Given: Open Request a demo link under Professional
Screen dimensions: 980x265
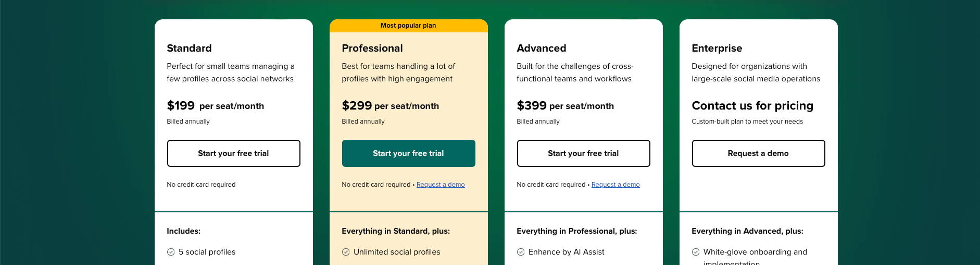Looking at the screenshot, I should click(441, 185).
